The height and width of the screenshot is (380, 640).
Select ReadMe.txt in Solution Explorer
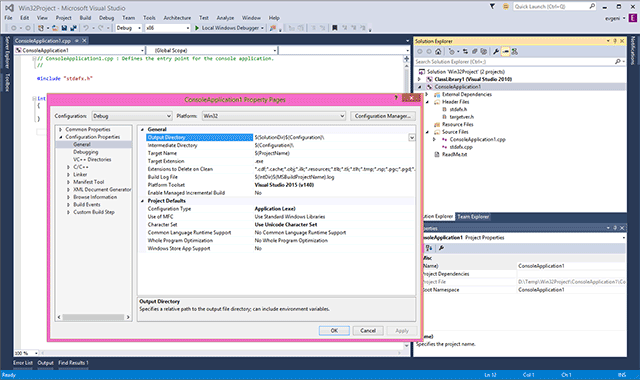pyautogui.click(x=454, y=155)
